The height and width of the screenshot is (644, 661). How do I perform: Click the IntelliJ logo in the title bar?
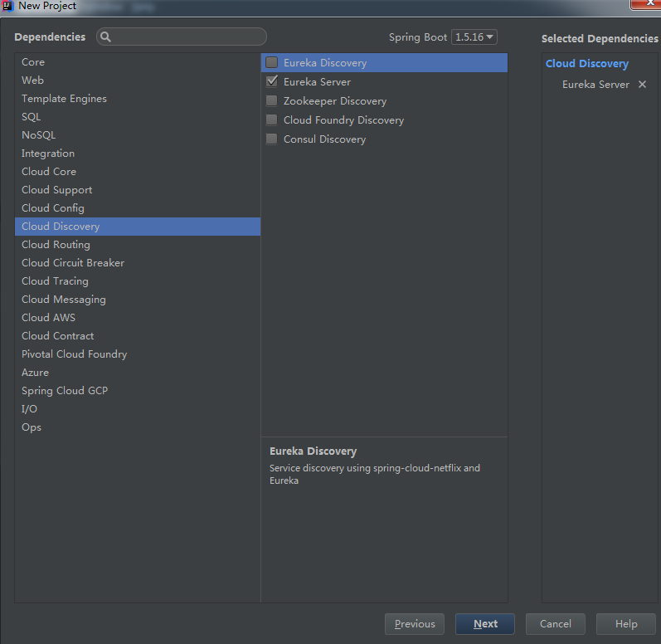[x=7, y=6]
